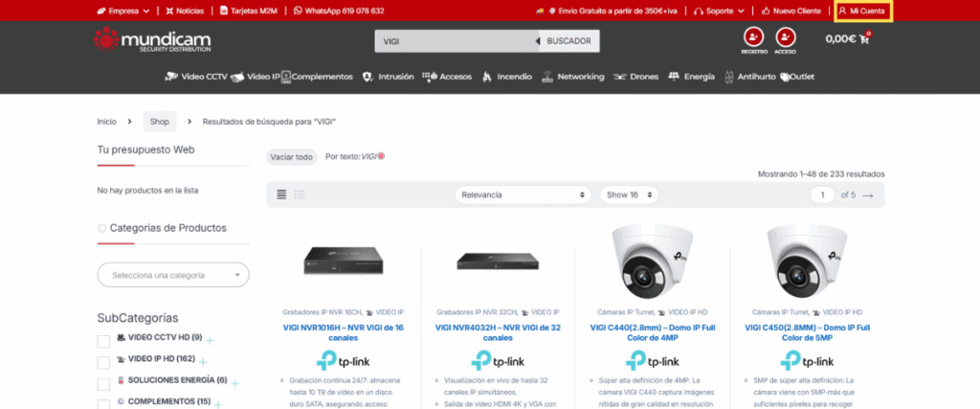Remove the VIGI text filter
The height and width of the screenshot is (409, 980).
coord(381,156)
